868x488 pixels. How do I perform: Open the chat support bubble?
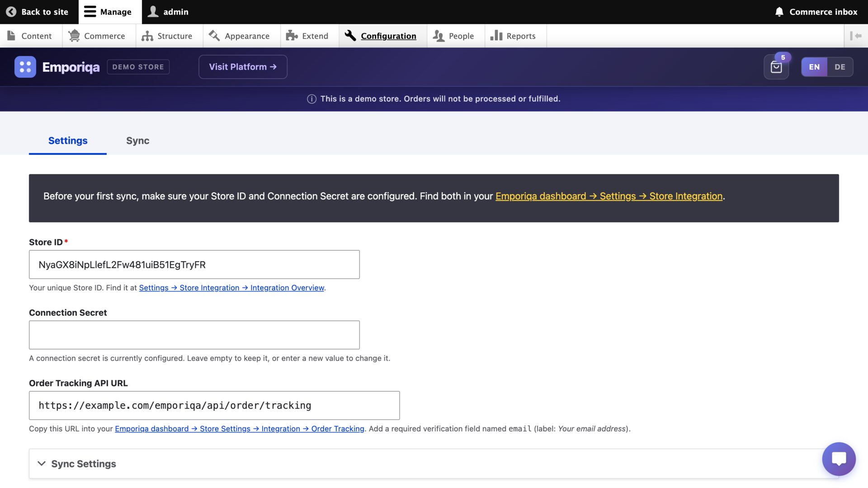839,459
